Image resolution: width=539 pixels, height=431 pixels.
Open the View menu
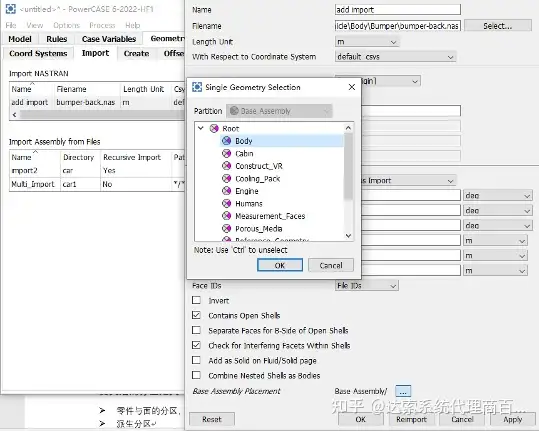coord(35,25)
